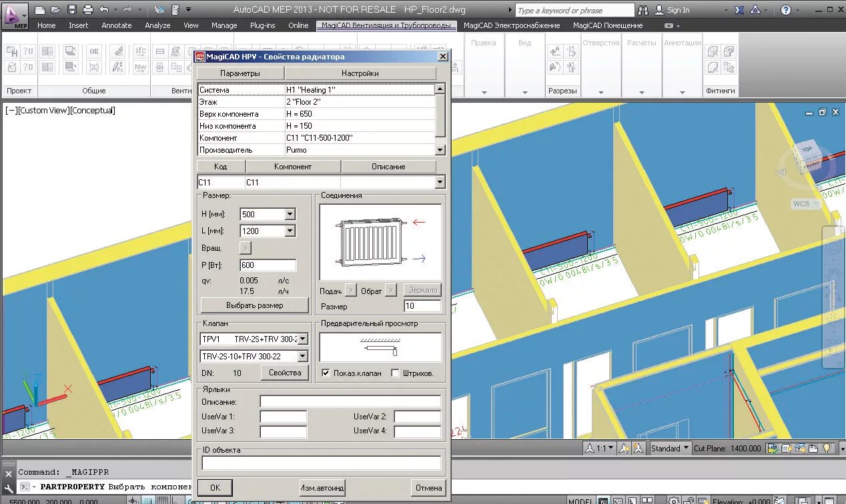This screenshot has height=504, width=846.
Task: Click the Подач. supply arrow button
Action: [351, 290]
